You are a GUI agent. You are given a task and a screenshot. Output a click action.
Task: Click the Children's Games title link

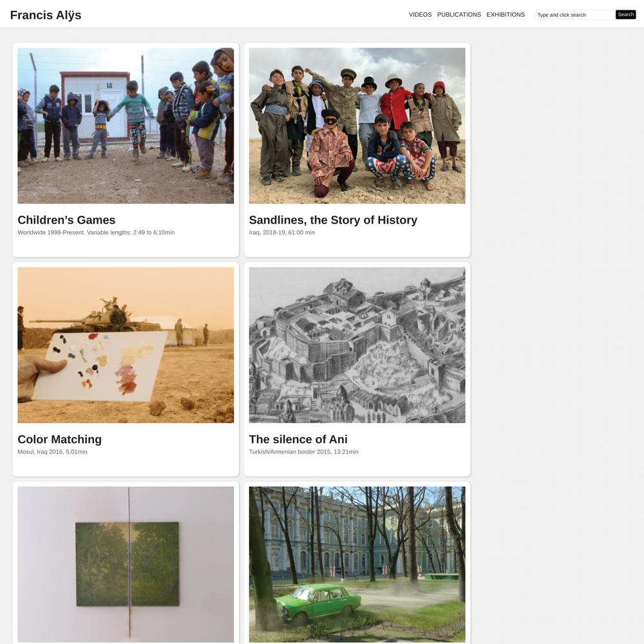pyautogui.click(x=66, y=220)
